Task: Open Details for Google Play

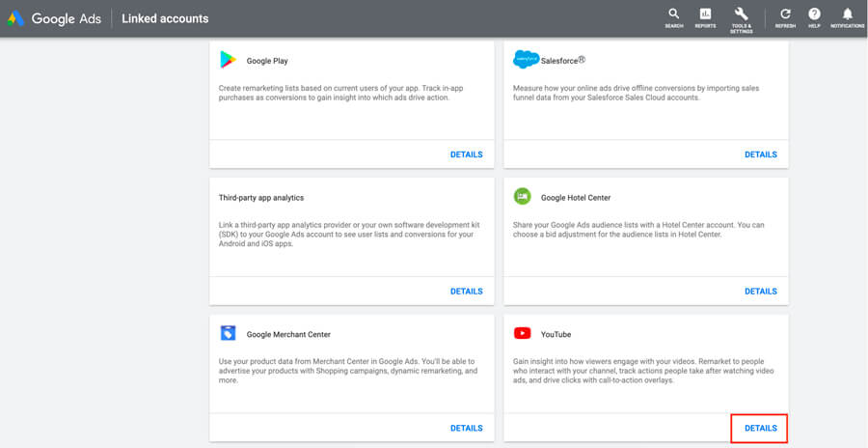Action: coord(466,154)
